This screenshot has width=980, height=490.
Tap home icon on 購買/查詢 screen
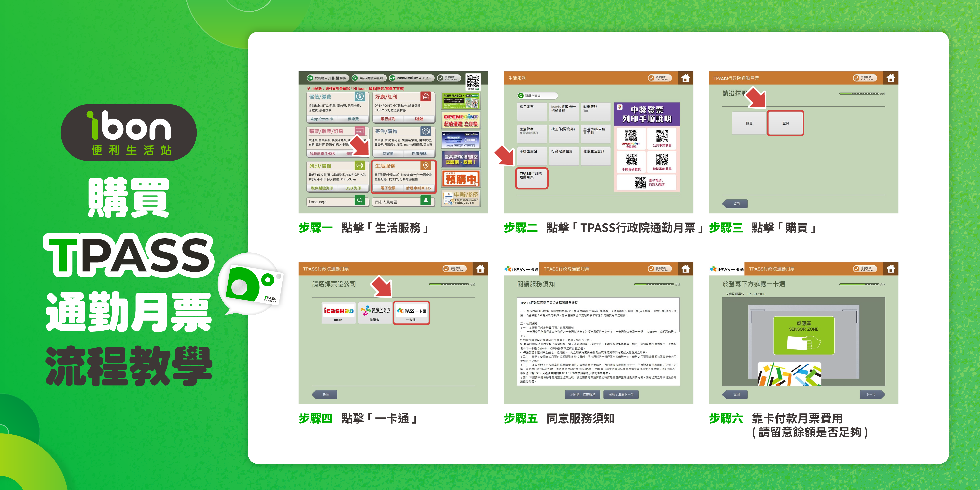(891, 78)
